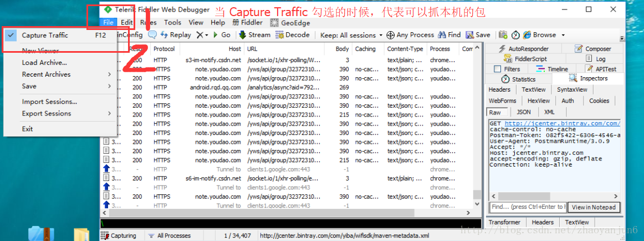644x241 pixels.
Task: Open the File menu
Action: [109, 23]
